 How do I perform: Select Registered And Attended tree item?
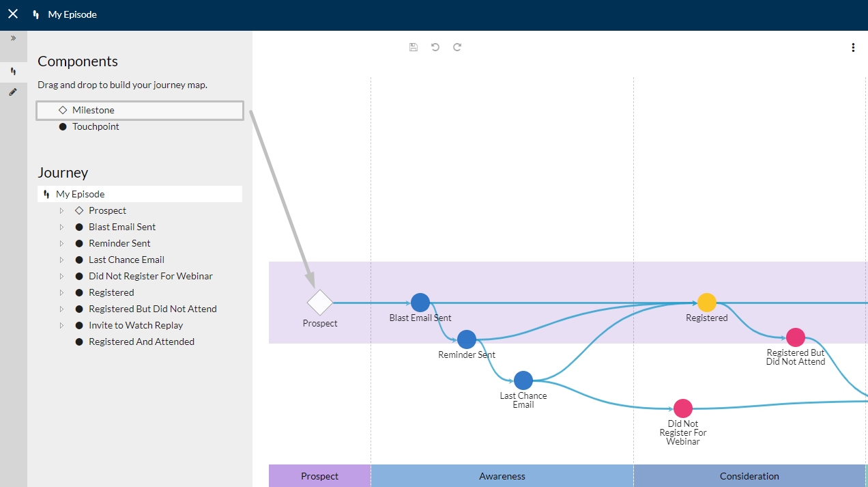click(141, 342)
